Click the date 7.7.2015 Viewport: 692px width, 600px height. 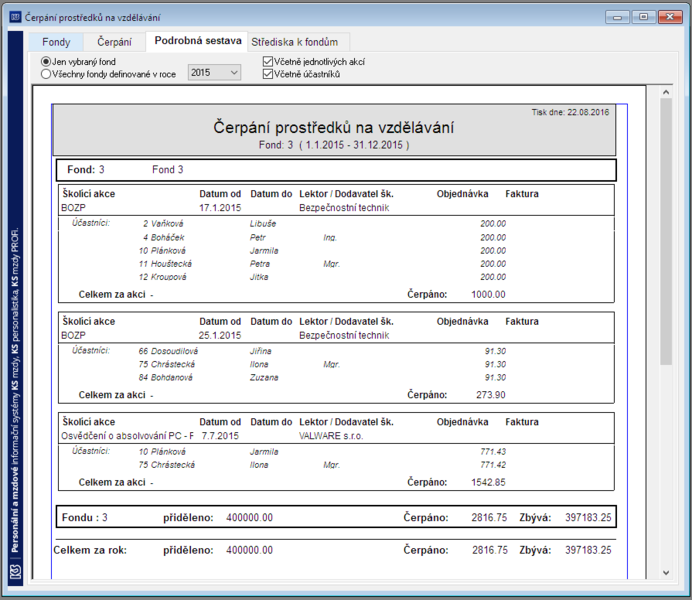click(220, 436)
